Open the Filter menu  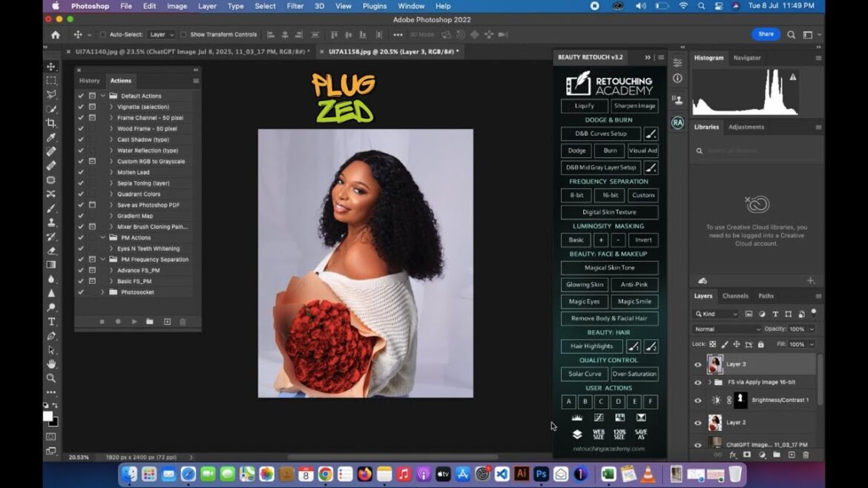pos(295,6)
